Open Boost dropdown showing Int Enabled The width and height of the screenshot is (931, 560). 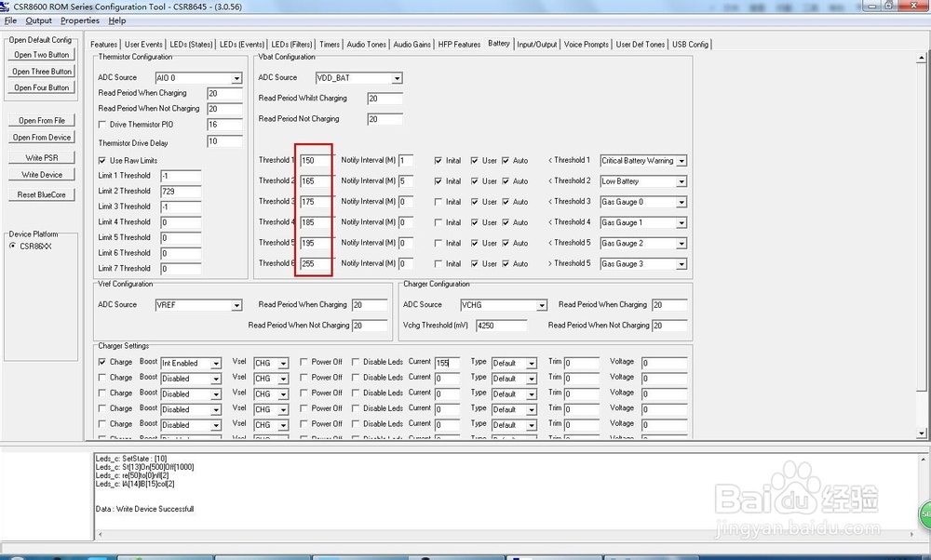tap(216, 363)
